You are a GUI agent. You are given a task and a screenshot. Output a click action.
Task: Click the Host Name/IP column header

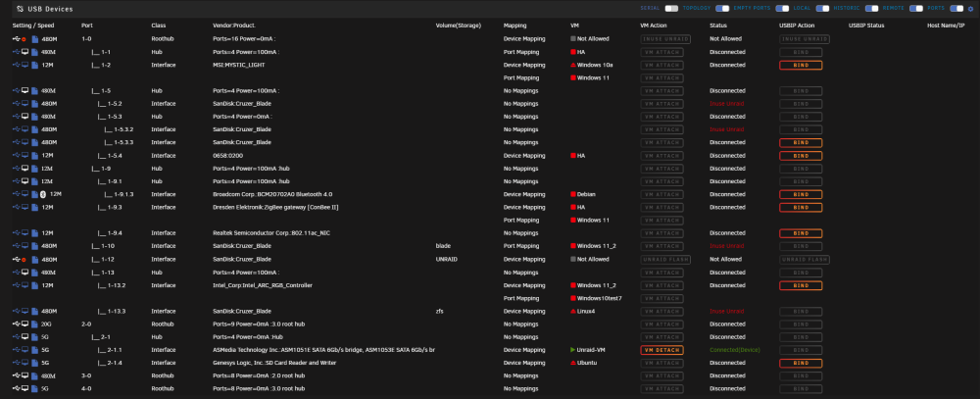pyautogui.click(x=947, y=25)
